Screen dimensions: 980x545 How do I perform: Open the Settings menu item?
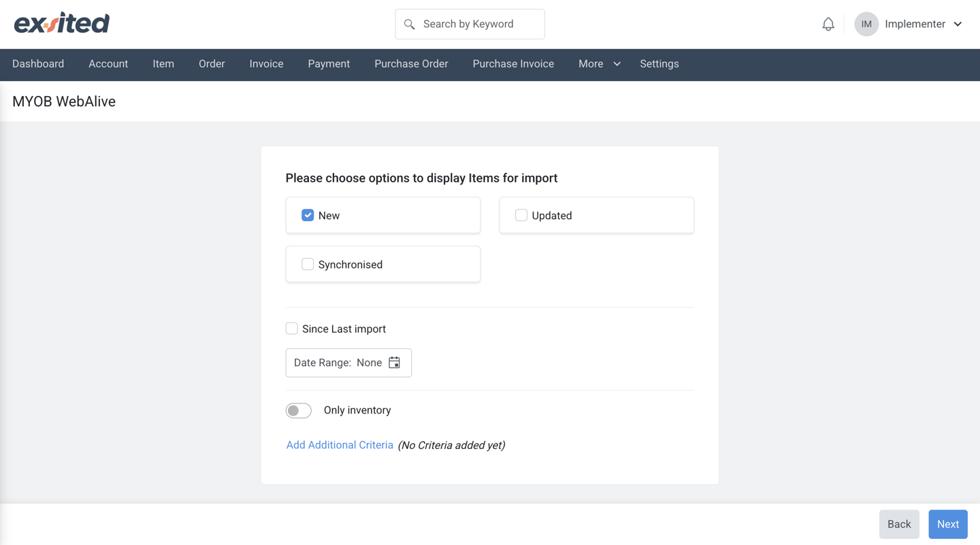tap(659, 64)
